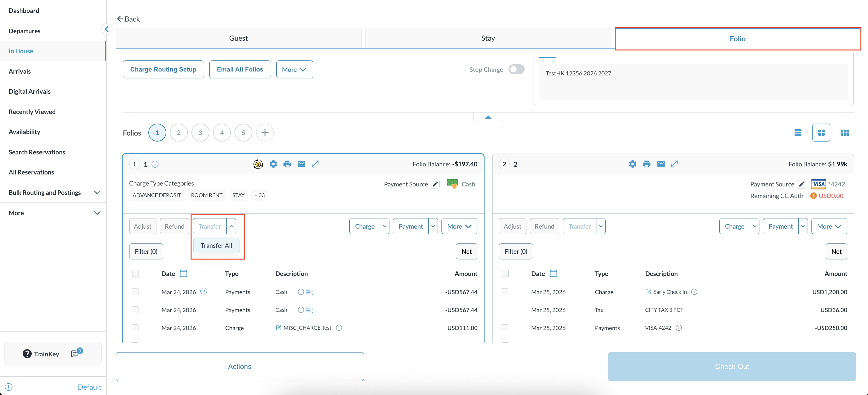Tick checkbox for Early Check In charge
Viewport: 868px width, 395px height.
click(x=505, y=292)
